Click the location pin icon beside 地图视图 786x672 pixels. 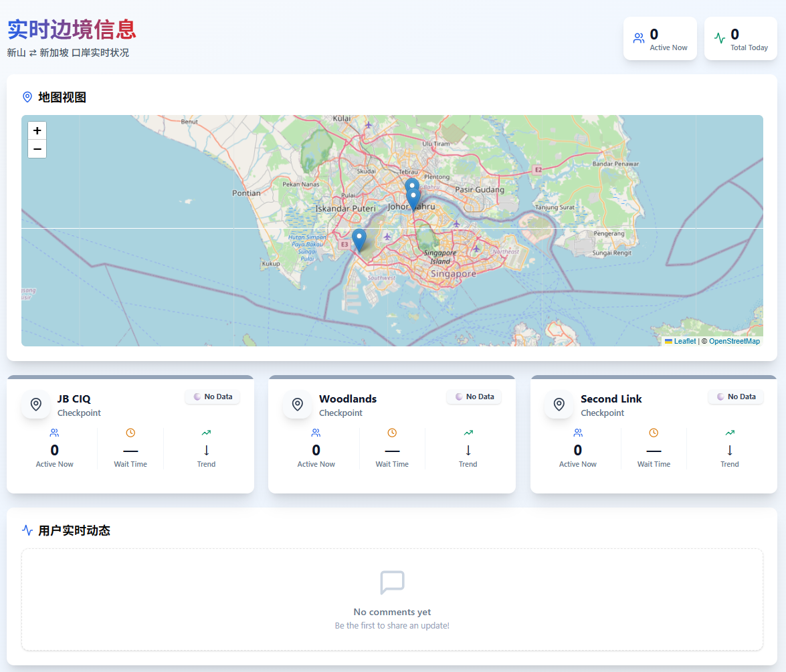(x=27, y=97)
